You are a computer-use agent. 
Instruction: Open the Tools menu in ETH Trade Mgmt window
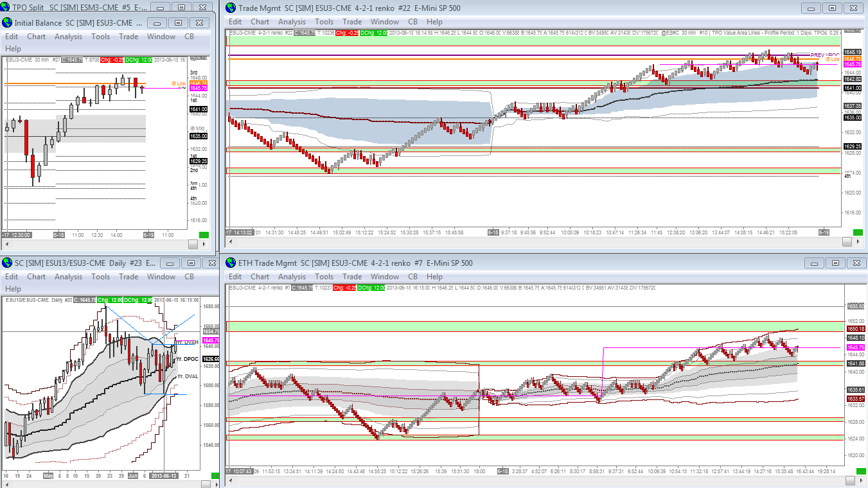pos(324,277)
